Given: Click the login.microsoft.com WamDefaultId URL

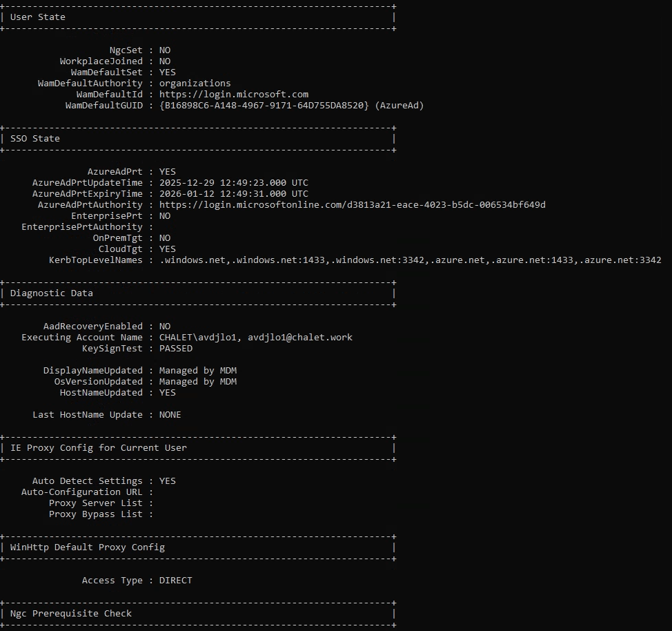Looking at the screenshot, I should tap(234, 95).
